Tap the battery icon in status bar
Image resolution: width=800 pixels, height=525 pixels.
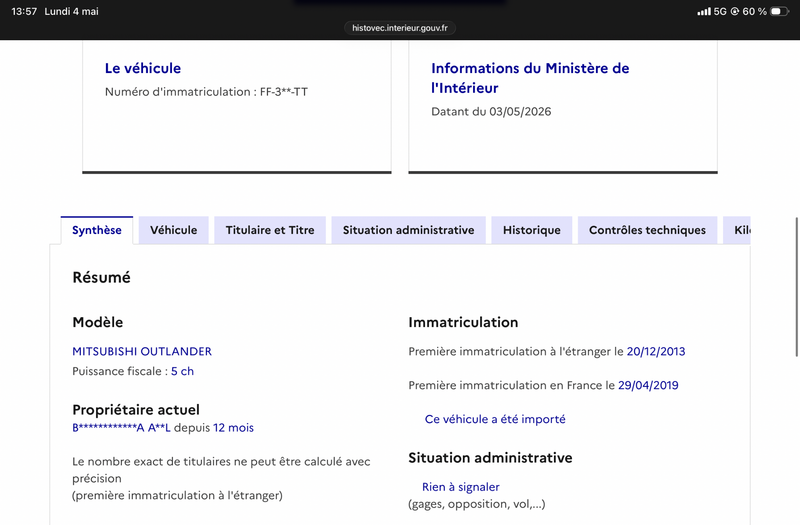click(779, 11)
